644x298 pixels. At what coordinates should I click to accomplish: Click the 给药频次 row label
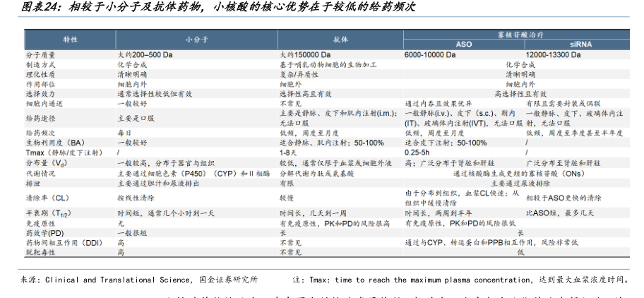[40, 132]
